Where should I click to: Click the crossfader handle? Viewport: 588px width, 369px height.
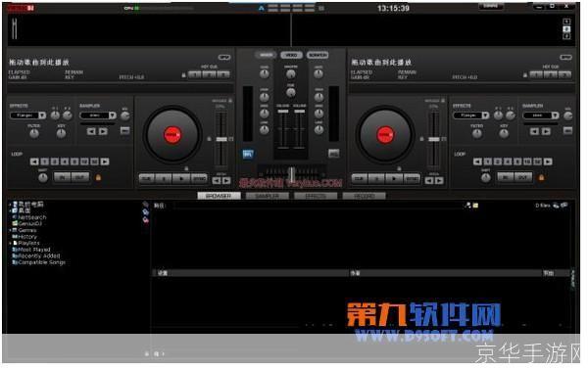pyautogui.click(x=291, y=174)
